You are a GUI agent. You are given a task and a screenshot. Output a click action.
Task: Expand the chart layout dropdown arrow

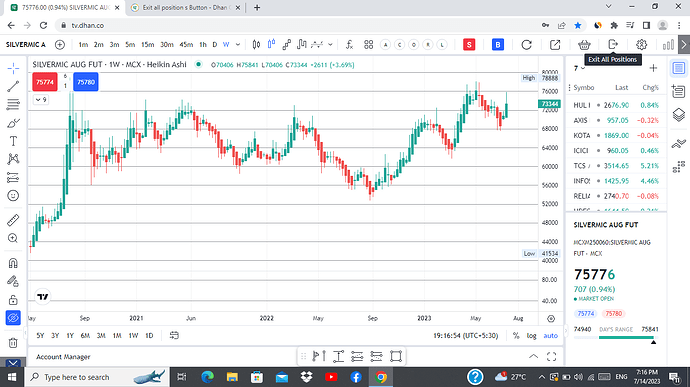coord(330,44)
